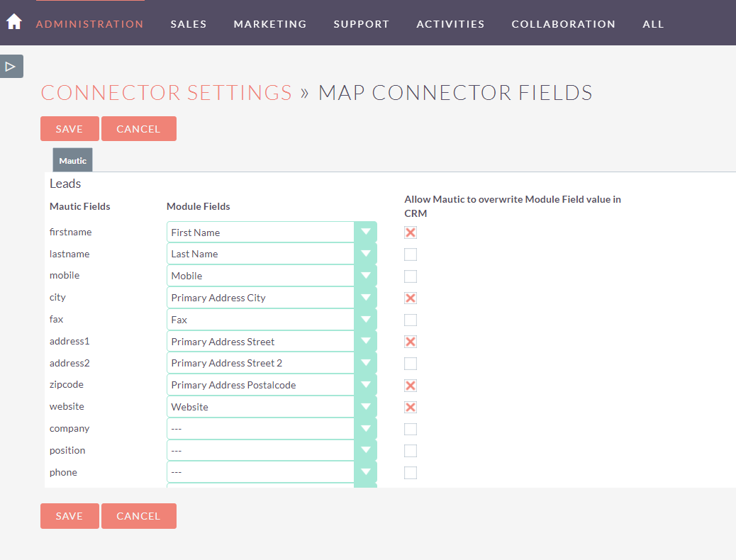Tick the overwrite checkbox for mobile

(411, 276)
